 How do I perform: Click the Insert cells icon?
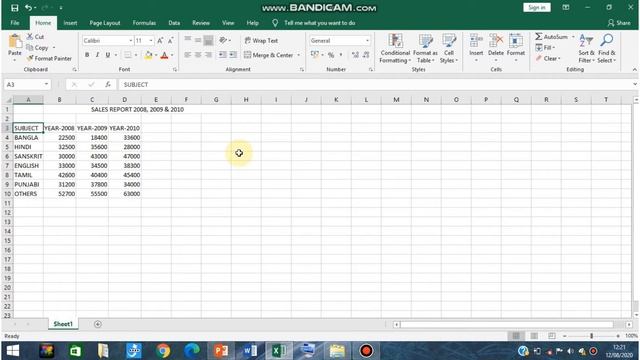point(476,41)
